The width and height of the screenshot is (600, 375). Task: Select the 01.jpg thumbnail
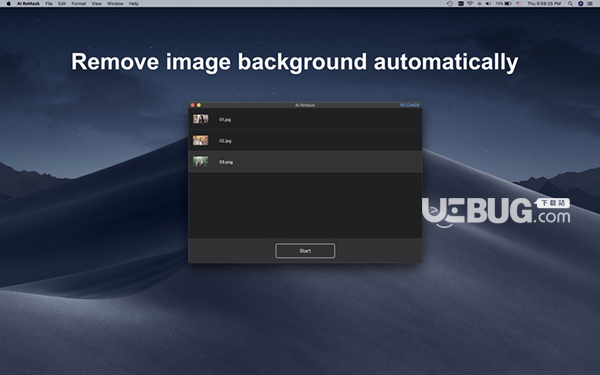[201, 119]
